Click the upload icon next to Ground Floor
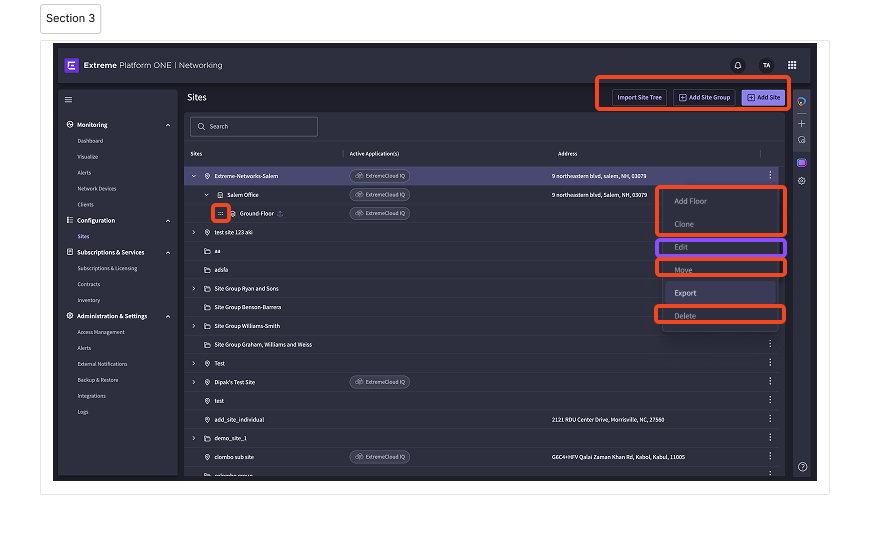 (280, 214)
